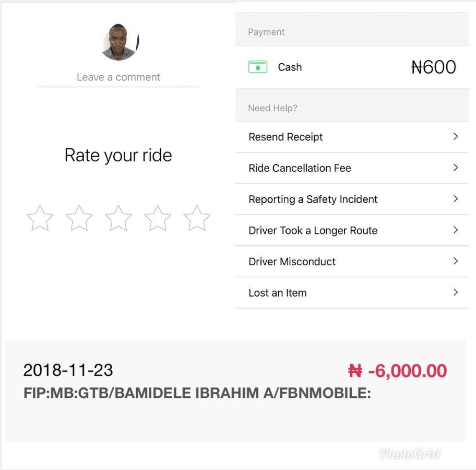Click the first rating star

pos(40,218)
